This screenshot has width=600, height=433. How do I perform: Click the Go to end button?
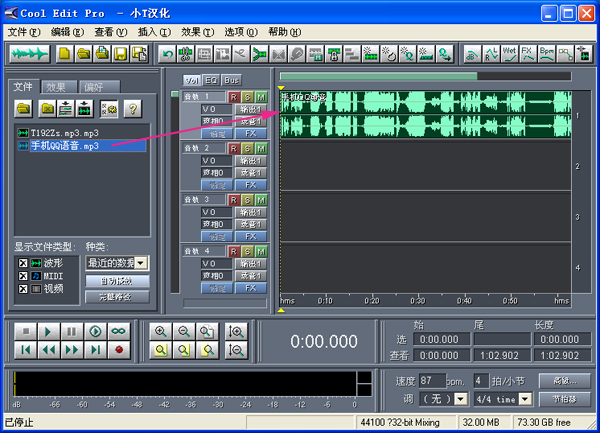[95, 350]
